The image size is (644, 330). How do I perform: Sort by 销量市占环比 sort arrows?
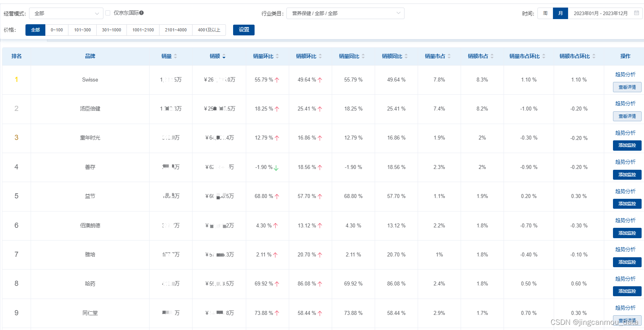[x=544, y=56]
